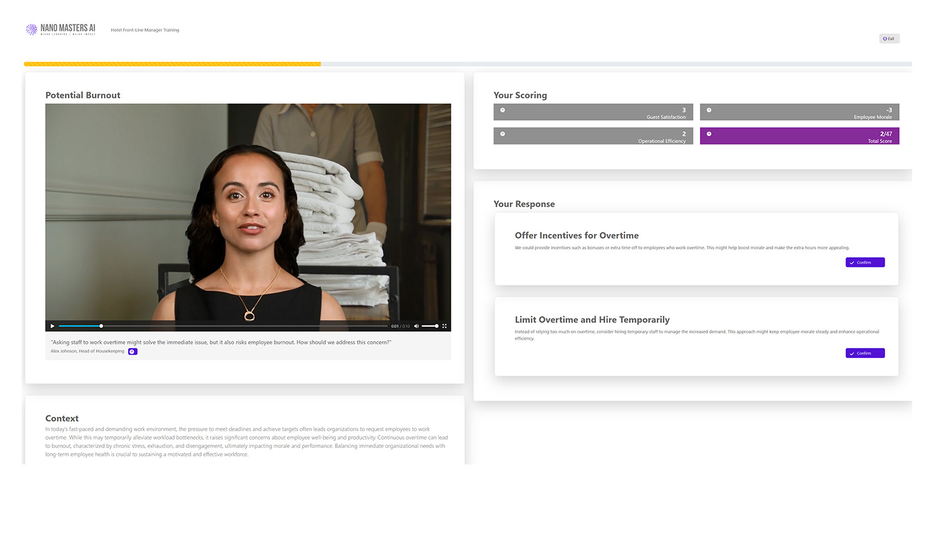Click the Hotel Front-Line Manager Training title

click(145, 30)
